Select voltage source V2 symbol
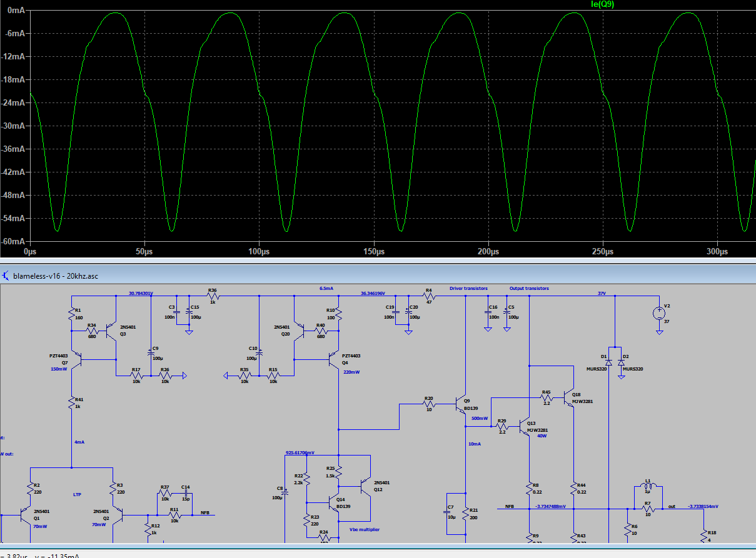The image size is (756, 558). 658,313
